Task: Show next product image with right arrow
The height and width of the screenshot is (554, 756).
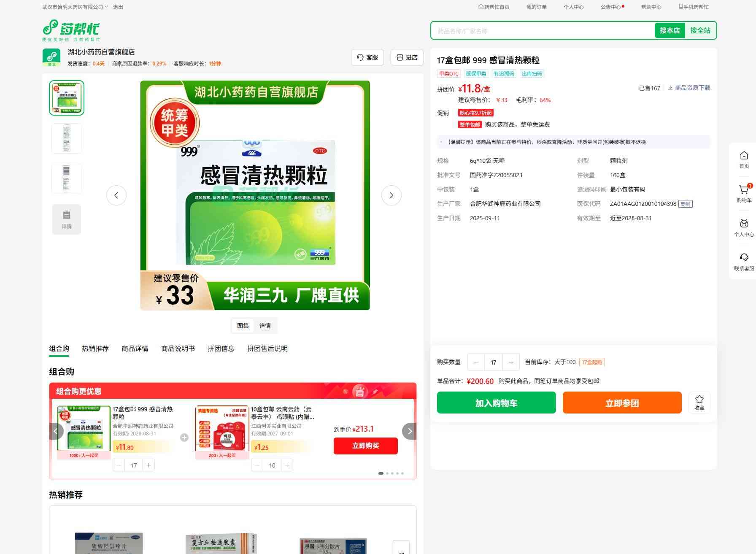Action: coord(391,195)
